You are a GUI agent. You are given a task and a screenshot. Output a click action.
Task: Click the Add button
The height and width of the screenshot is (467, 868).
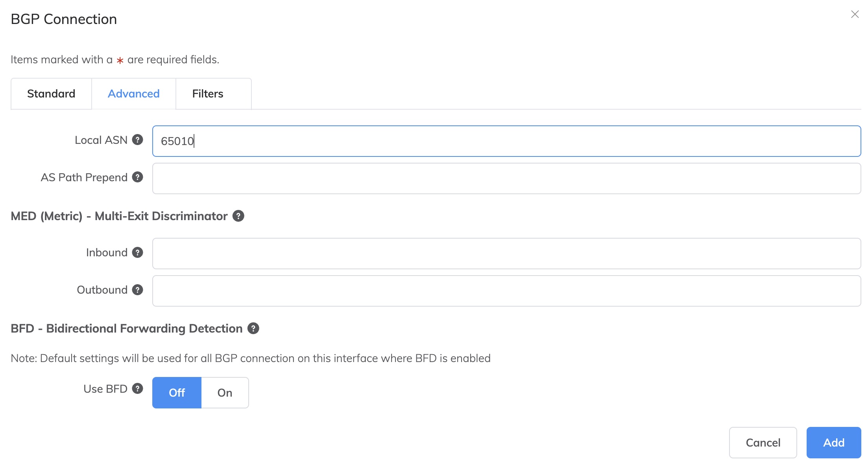point(833,443)
